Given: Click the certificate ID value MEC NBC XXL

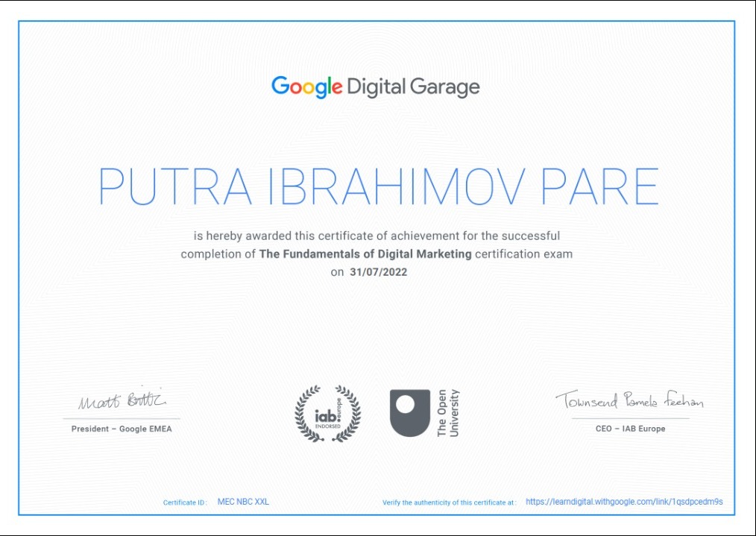Looking at the screenshot, I should pyautogui.click(x=243, y=502).
